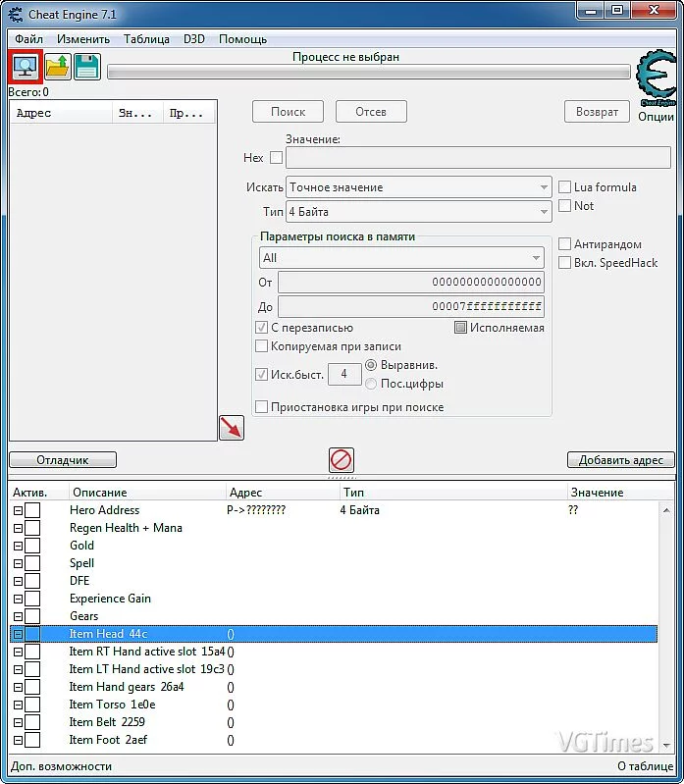
Task: Click the Cheat Engine logo for options
Action: (657, 77)
